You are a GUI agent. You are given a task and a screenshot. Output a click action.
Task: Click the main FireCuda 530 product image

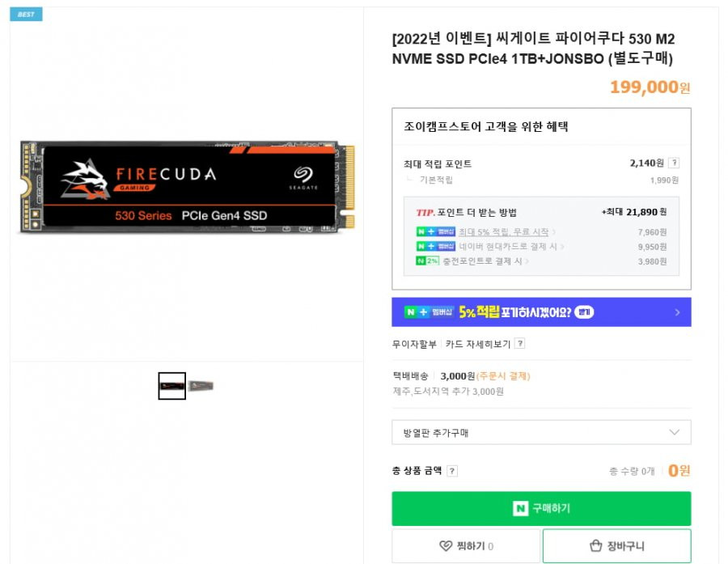point(187,187)
